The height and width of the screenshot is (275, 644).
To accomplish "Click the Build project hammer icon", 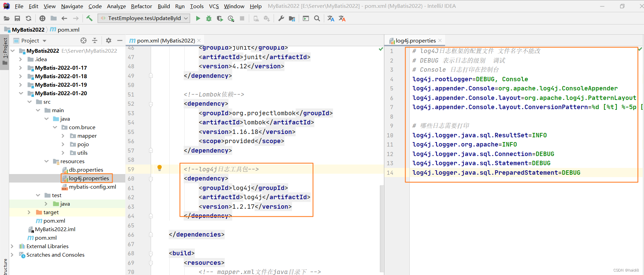I will click(x=89, y=18).
